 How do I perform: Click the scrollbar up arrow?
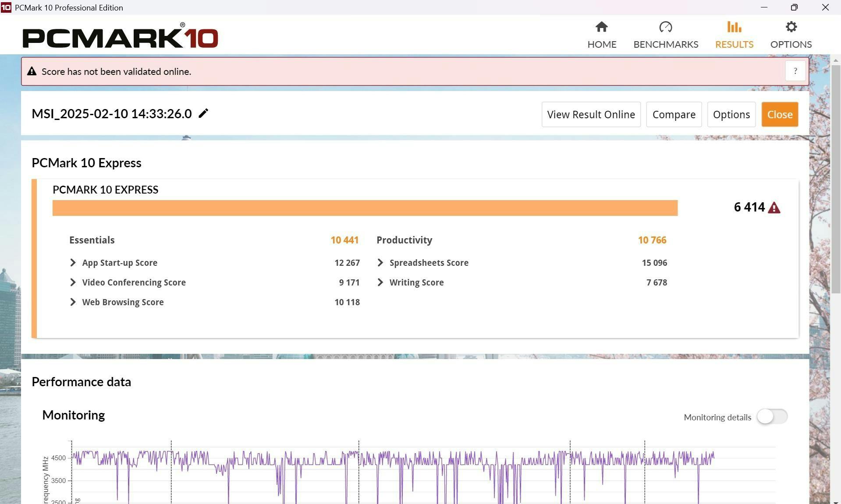click(836, 60)
